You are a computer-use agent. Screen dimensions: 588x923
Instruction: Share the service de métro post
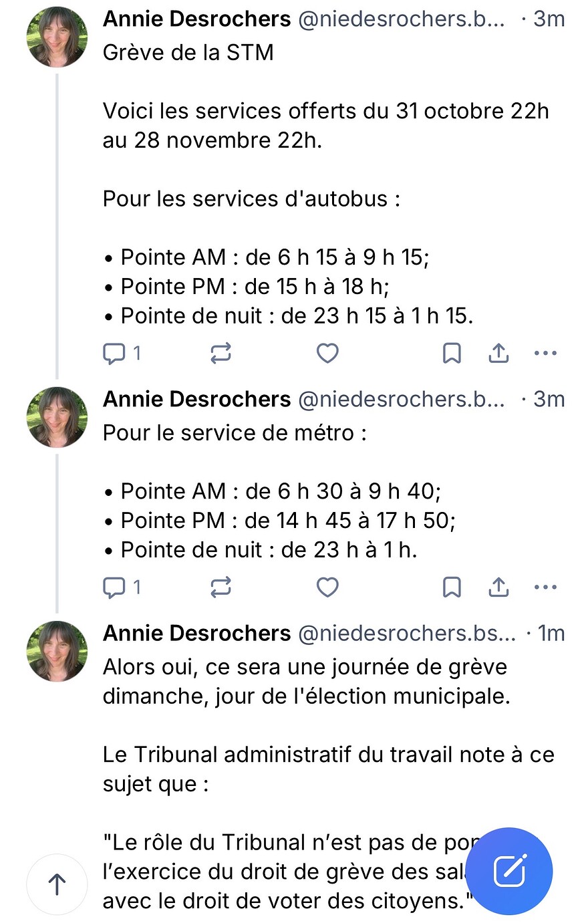coord(498,587)
